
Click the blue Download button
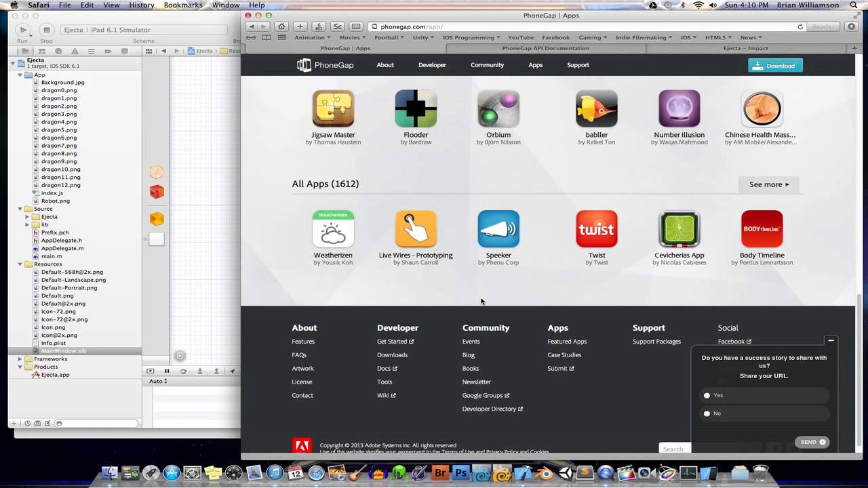coord(775,66)
